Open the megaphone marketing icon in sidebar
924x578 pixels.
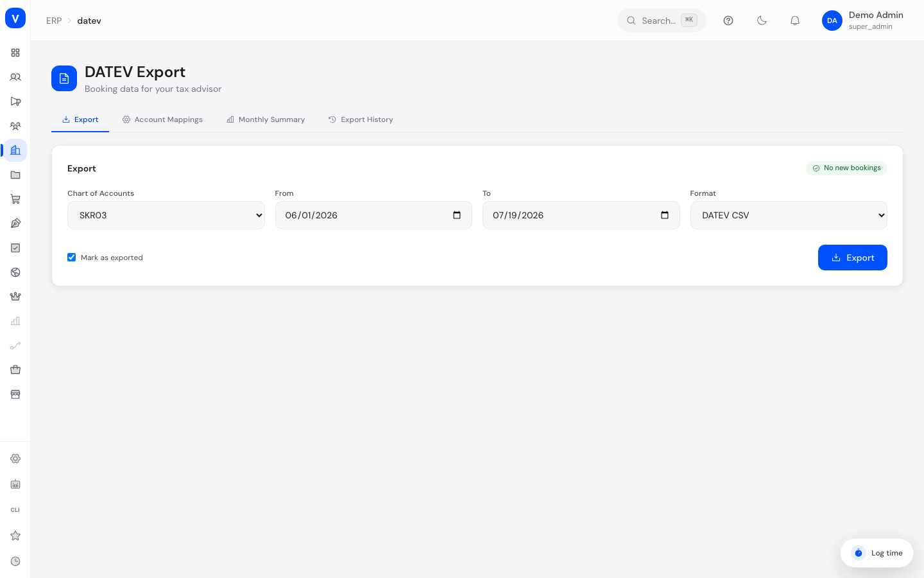tap(15, 101)
